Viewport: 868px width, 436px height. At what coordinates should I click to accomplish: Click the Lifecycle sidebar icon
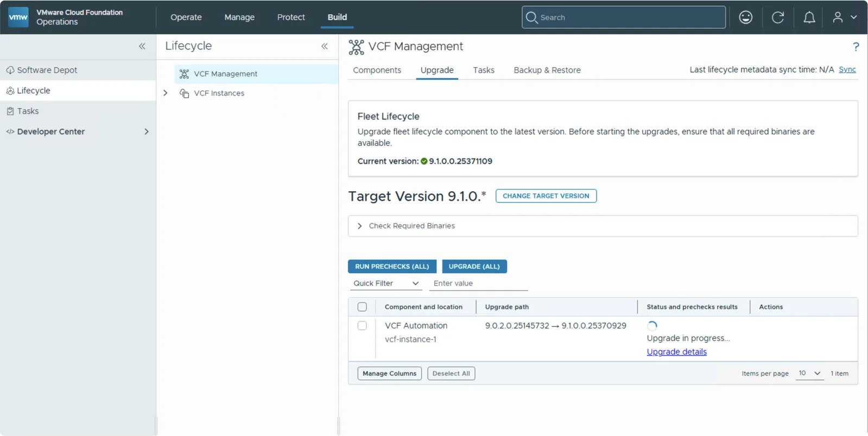[x=10, y=91]
